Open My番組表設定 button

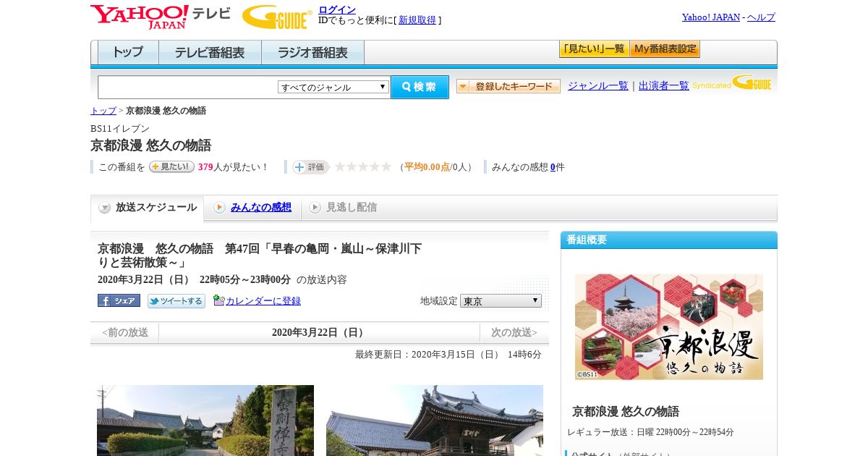665,49
